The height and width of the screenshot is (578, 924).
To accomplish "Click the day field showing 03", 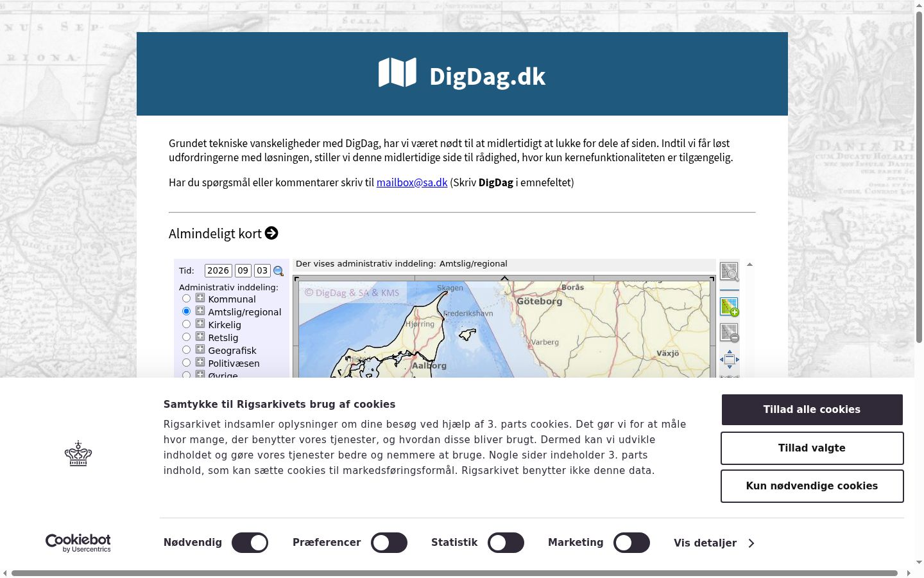I will coord(262,271).
